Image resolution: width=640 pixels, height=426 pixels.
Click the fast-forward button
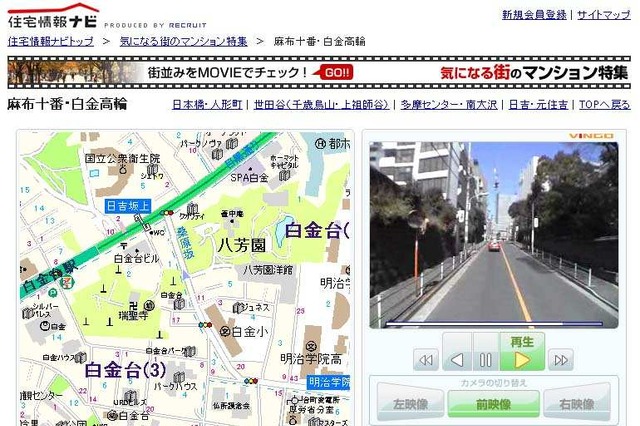click(x=560, y=360)
